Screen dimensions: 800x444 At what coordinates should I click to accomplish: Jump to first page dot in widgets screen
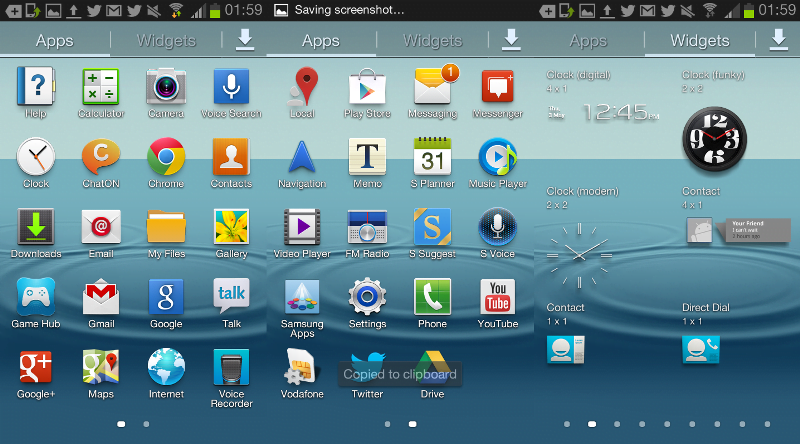pos(567,424)
